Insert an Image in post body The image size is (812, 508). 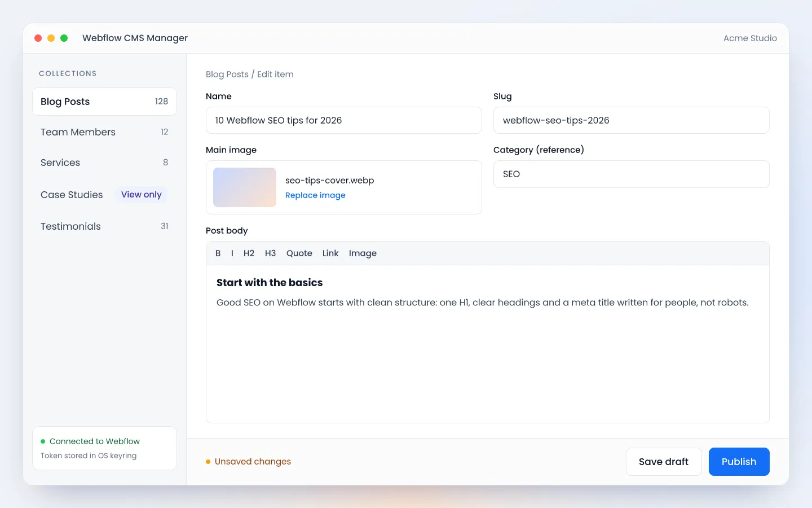pyautogui.click(x=363, y=253)
